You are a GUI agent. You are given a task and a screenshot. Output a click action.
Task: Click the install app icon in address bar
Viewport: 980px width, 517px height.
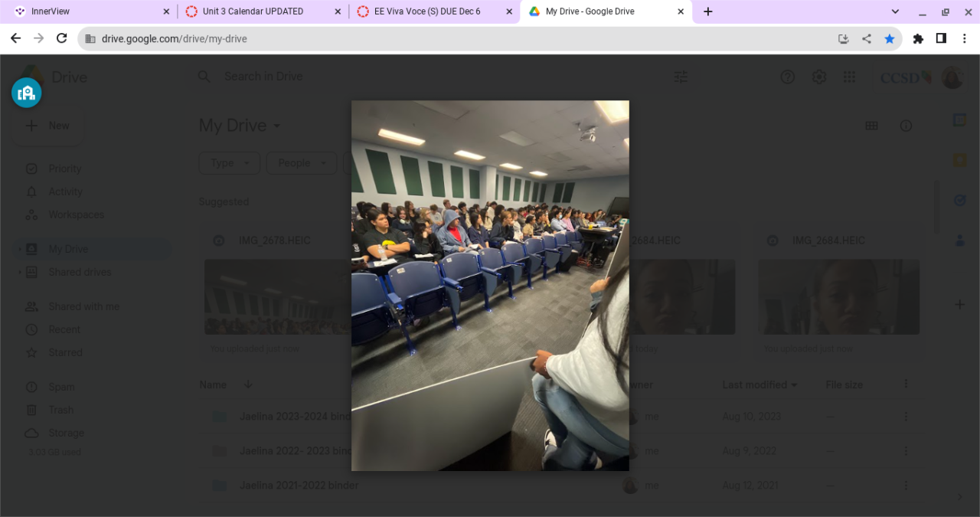[x=844, y=38]
